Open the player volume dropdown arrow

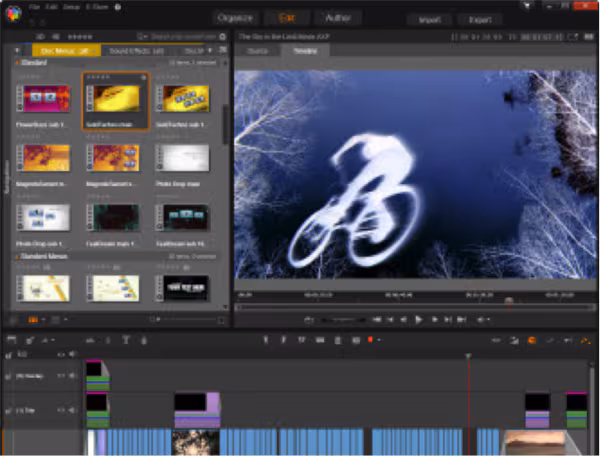[x=489, y=319]
